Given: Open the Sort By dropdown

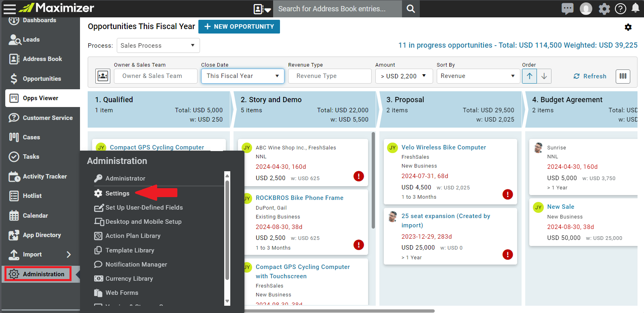Looking at the screenshot, I should (478, 76).
